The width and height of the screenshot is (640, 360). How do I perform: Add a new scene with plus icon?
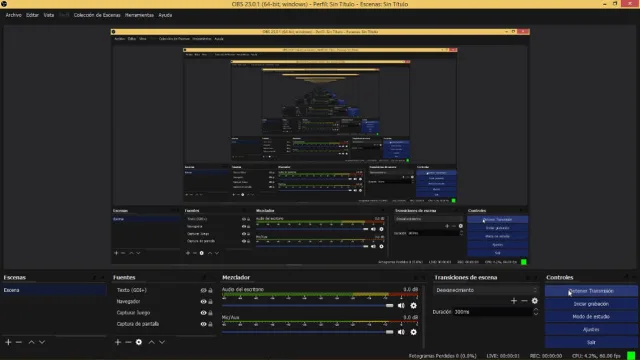point(8,342)
